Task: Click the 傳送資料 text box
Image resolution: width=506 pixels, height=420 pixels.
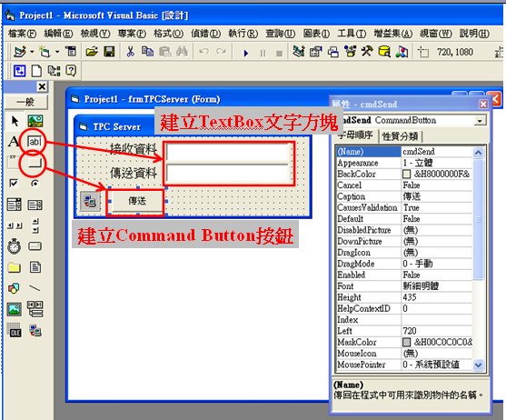Action: pos(227,174)
